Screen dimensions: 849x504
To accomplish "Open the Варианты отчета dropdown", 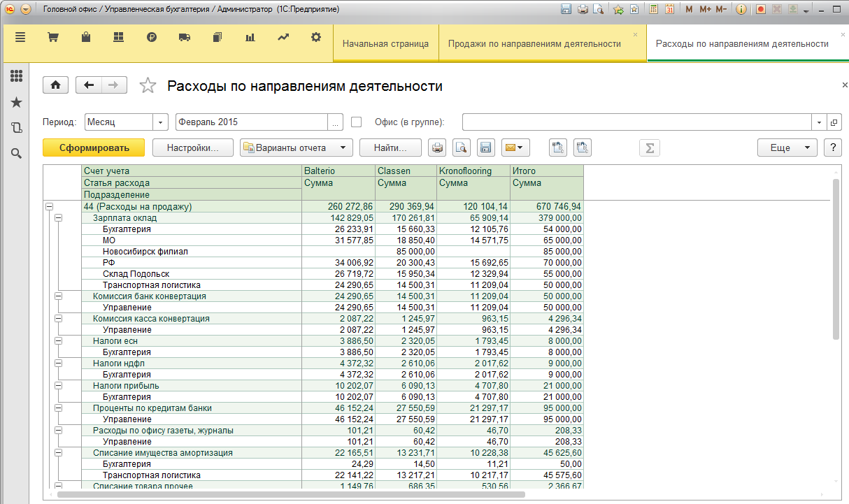I will click(297, 147).
